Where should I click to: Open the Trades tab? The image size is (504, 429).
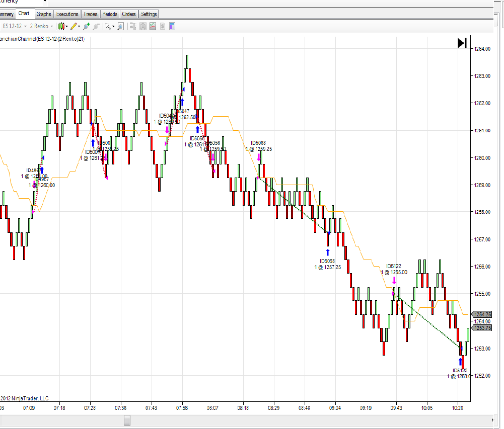point(91,14)
